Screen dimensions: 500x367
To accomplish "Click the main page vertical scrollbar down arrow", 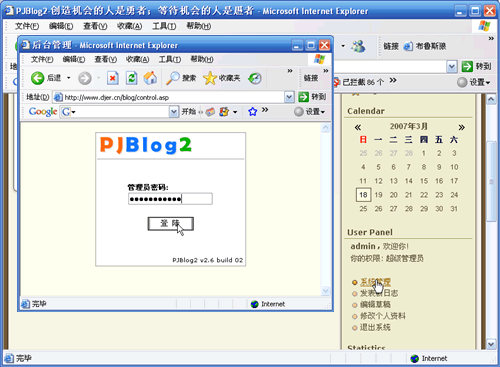I will tap(491, 343).
